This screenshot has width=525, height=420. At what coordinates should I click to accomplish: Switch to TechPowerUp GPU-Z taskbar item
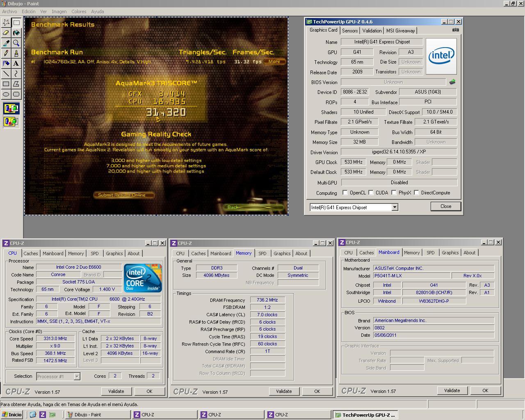365,415
